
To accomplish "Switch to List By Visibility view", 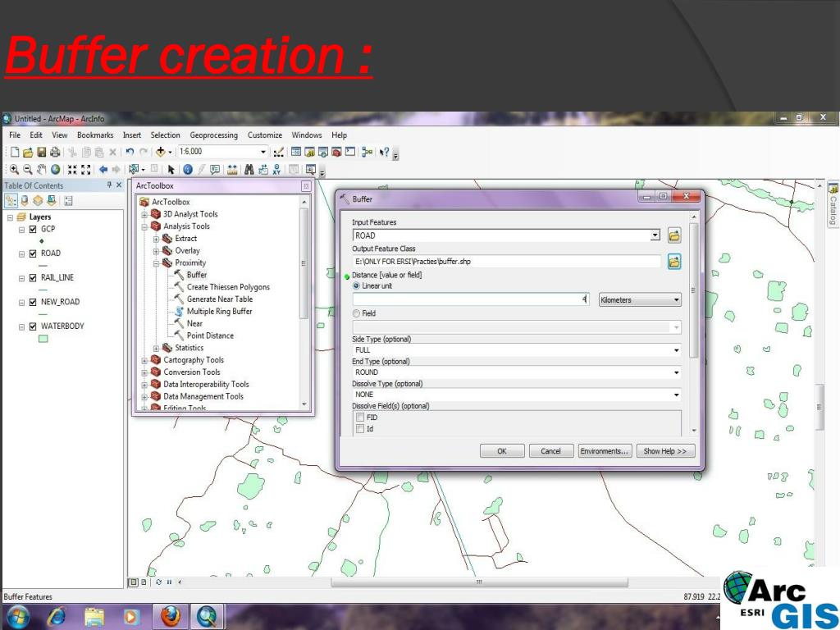I will tap(38, 201).
